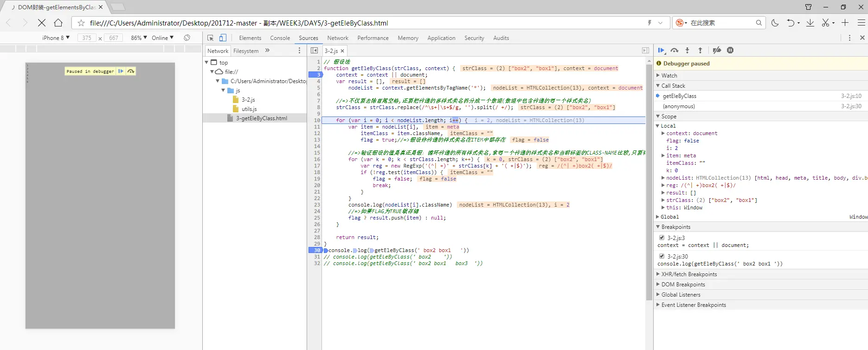Select the (anonymous) call stack frame
868x350 pixels.
[x=679, y=106]
